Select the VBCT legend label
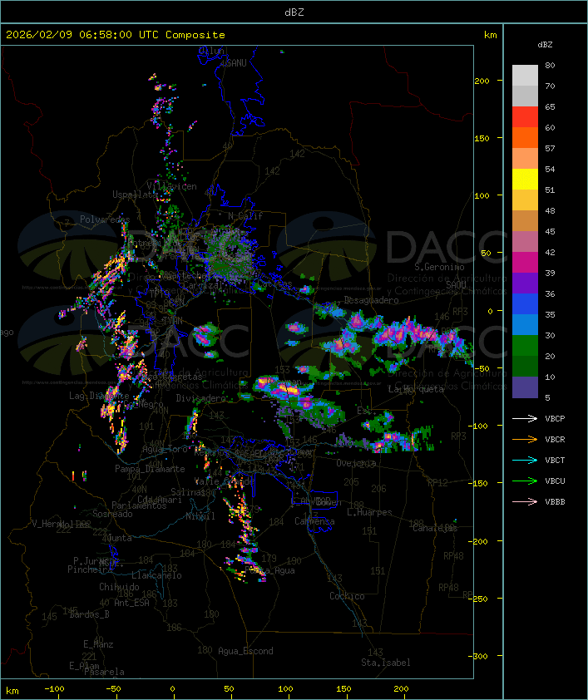This screenshot has width=588, height=700. (x=555, y=461)
